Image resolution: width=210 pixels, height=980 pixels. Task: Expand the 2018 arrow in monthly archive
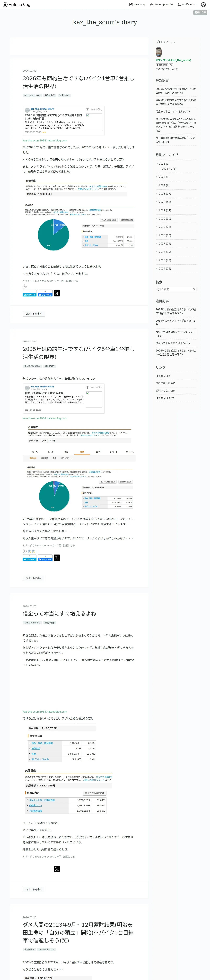tap(157, 235)
